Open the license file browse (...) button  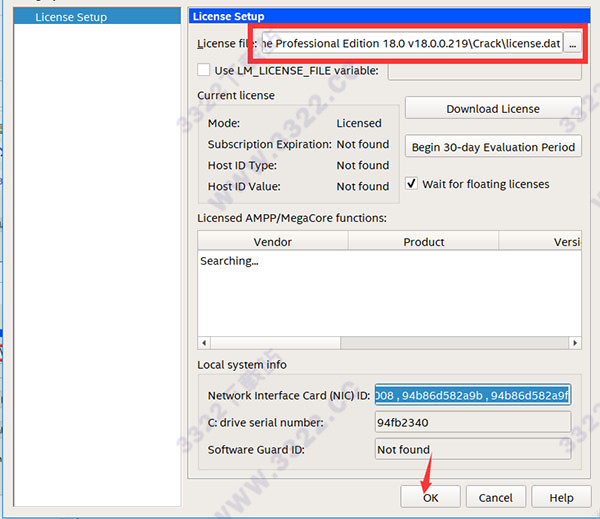coord(572,44)
